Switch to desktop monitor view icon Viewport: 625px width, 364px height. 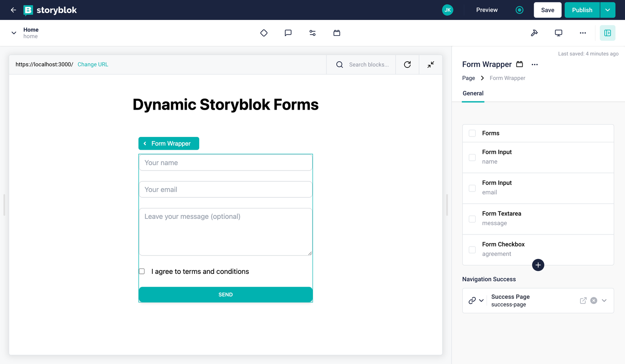[x=559, y=33]
